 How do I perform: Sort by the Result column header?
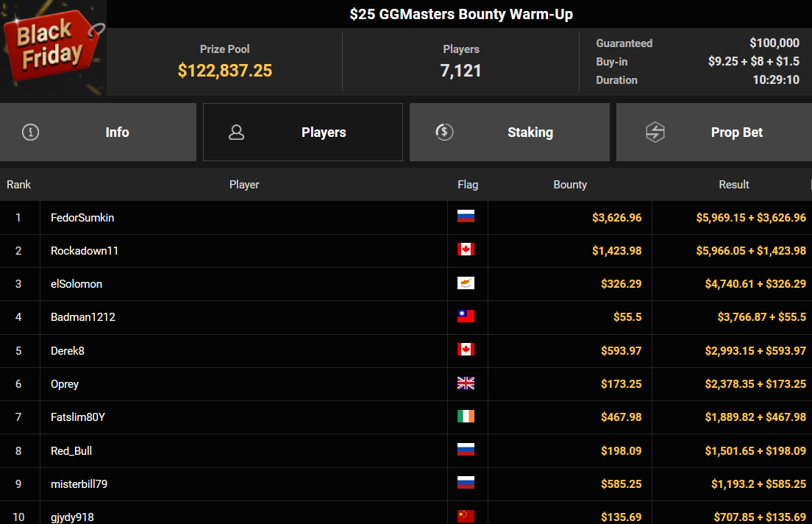pos(733,185)
